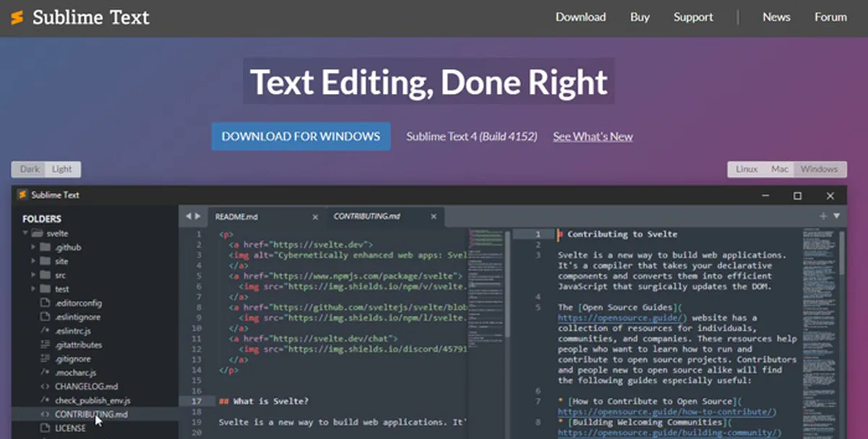Click line number 17 in left gutter

click(x=197, y=401)
